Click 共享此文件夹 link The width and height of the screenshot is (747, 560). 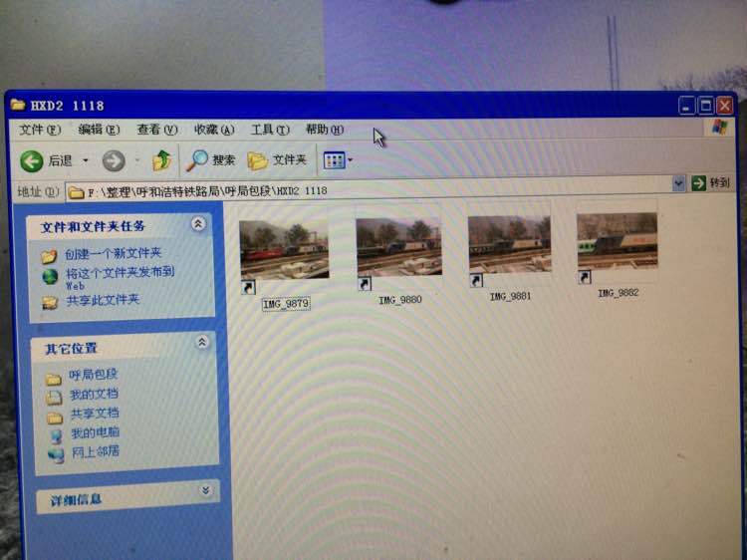pyautogui.click(x=103, y=300)
